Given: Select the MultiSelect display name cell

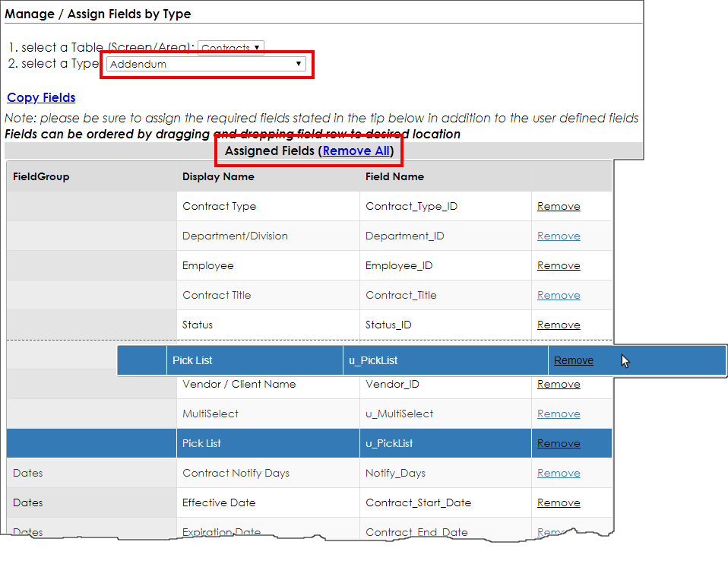Looking at the screenshot, I should tap(268, 414).
